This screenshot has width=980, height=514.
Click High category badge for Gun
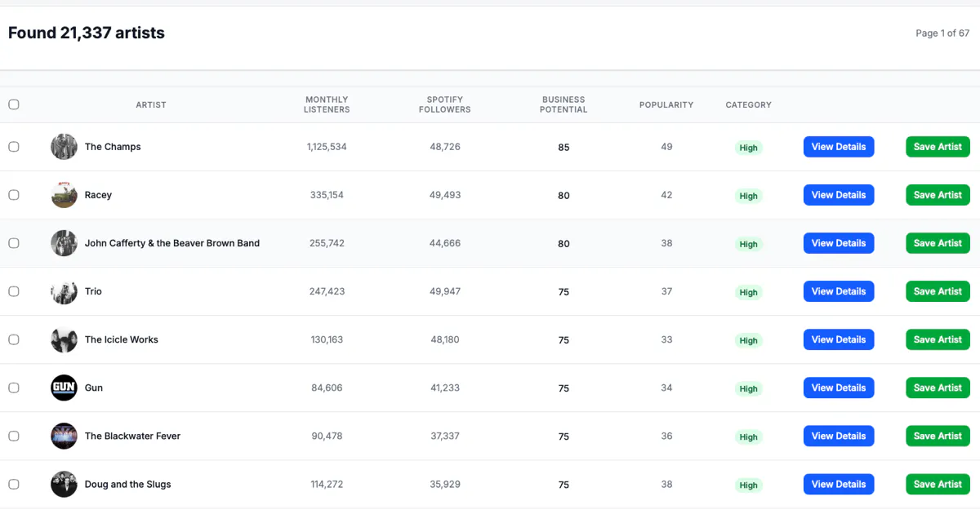(x=749, y=388)
